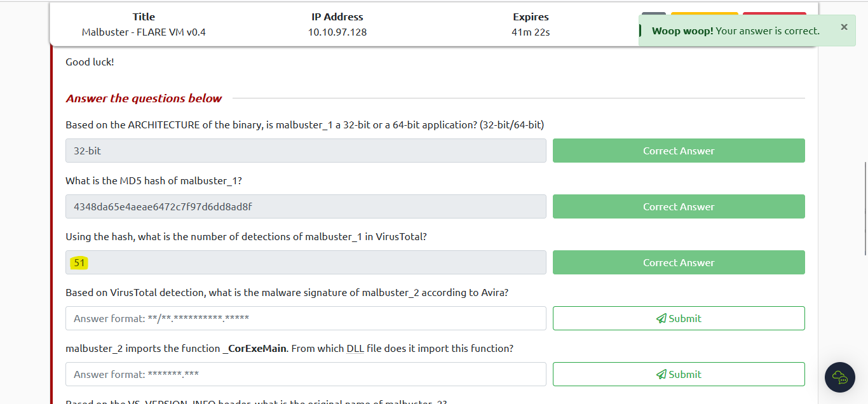Submit the Avira malware signature answer
Viewport: 868px width, 404px height.
point(679,318)
